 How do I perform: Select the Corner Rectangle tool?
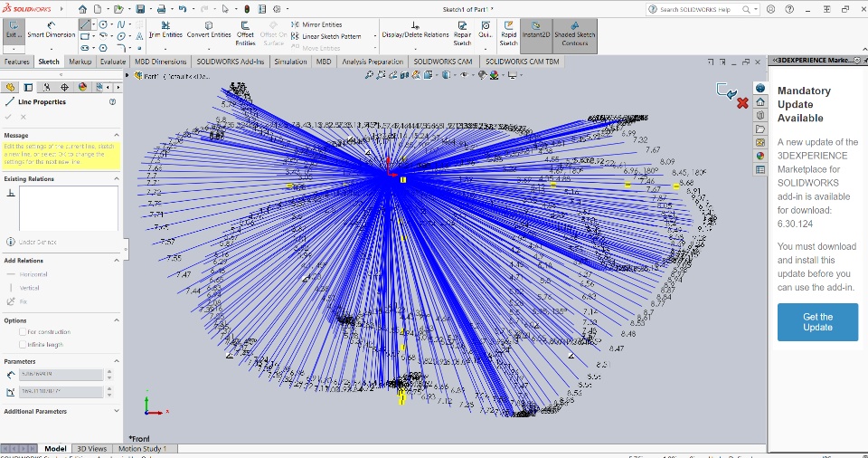pos(85,36)
